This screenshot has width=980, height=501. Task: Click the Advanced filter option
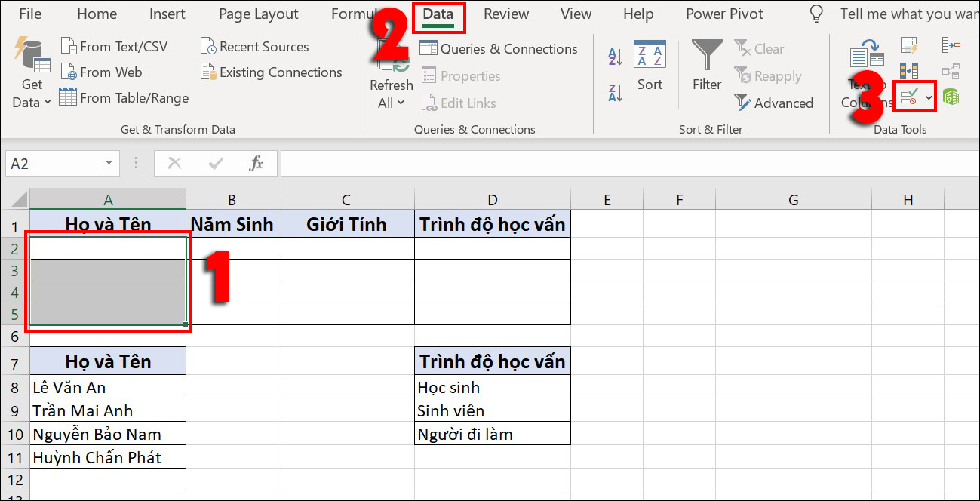coord(773,103)
